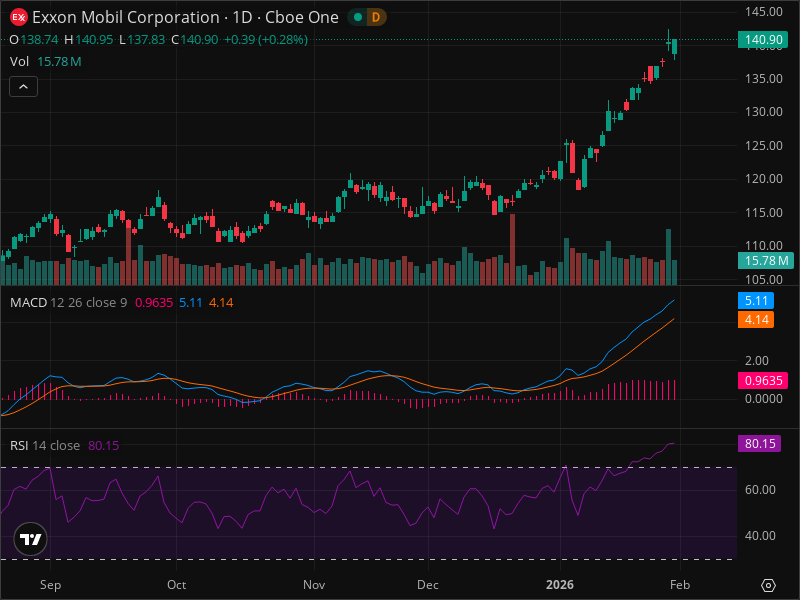Screen dimensions: 800x600
Task: Click the 115.00 price axis label
Action: pyautogui.click(x=763, y=213)
